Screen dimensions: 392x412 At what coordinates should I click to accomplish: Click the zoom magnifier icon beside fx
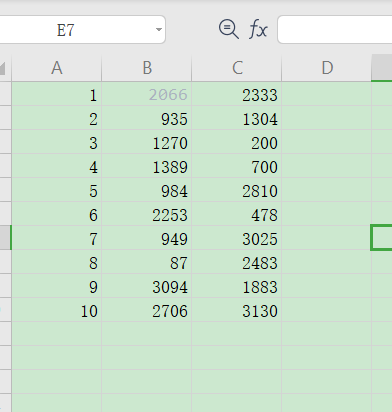228,29
